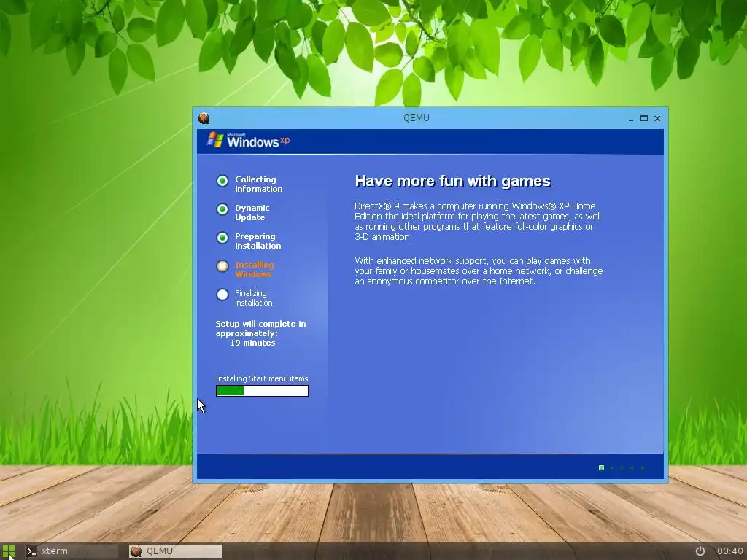
Task: Click the 'Have more fun with games' heading
Action: coord(452,181)
